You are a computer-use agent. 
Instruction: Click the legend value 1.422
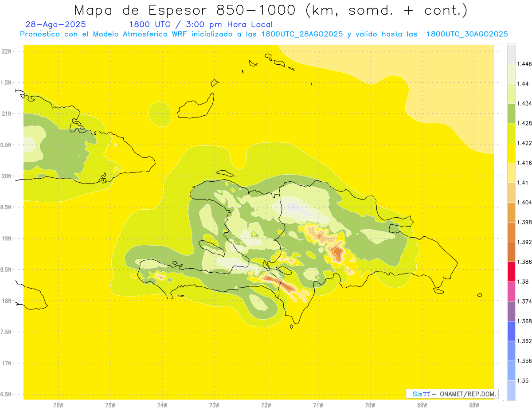point(524,143)
